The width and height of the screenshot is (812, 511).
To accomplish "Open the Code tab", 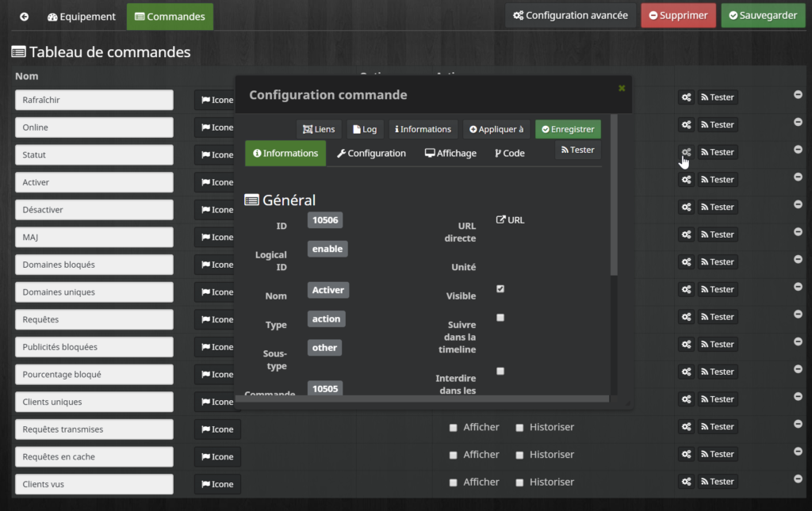I will point(510,153).
